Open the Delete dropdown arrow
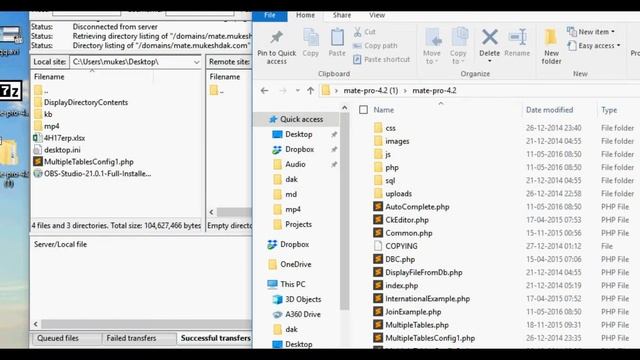 tap(489, 61)
